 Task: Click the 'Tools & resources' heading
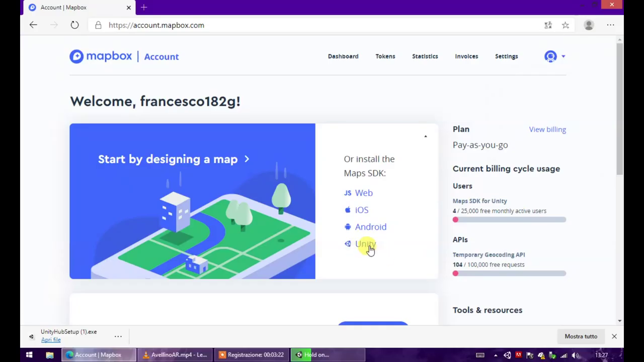488,310
